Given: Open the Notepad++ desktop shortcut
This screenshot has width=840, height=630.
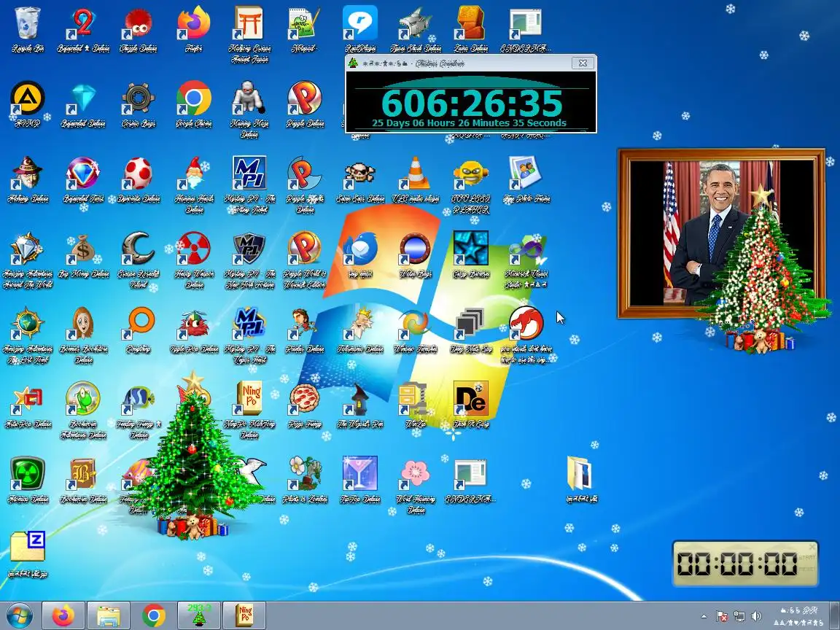Looking at the screenshot, I should (x=305, y=29).
